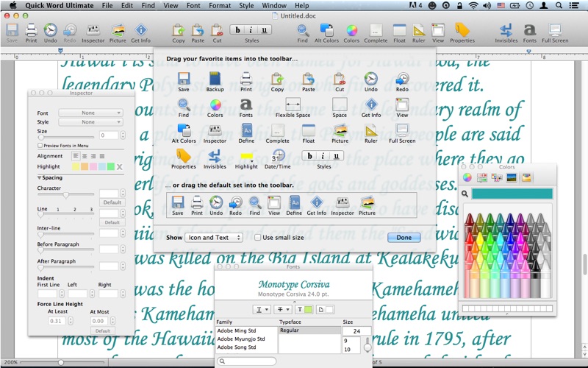This screenshot has height=368, width=588.
Task: Collapse the Spacing section in the Inspector
Action: (39, 177)
